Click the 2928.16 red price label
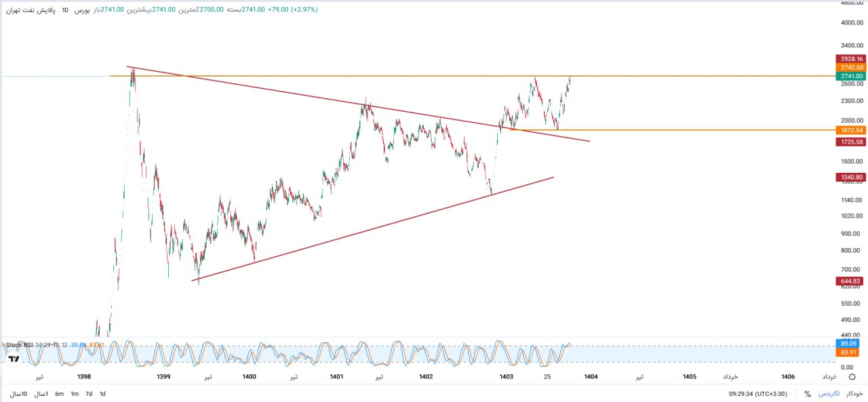The height and width of the screenshot is (402, 868). tap(851, 59)
